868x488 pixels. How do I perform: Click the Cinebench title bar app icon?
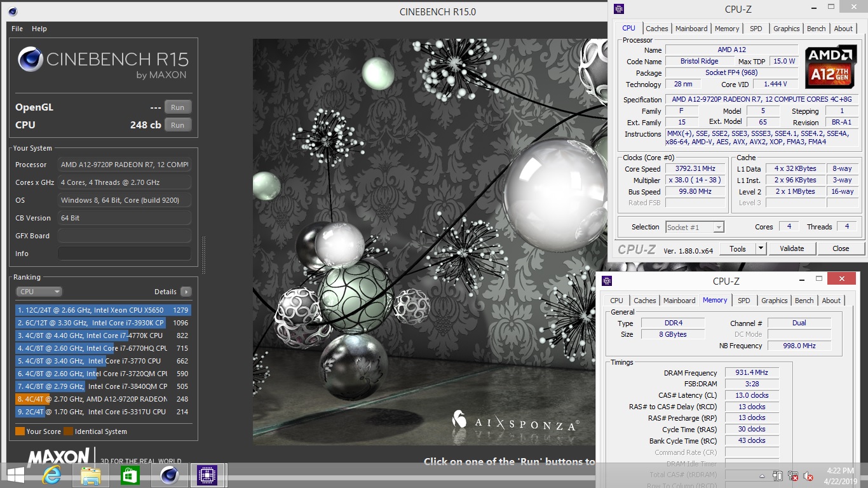(13, 11)
